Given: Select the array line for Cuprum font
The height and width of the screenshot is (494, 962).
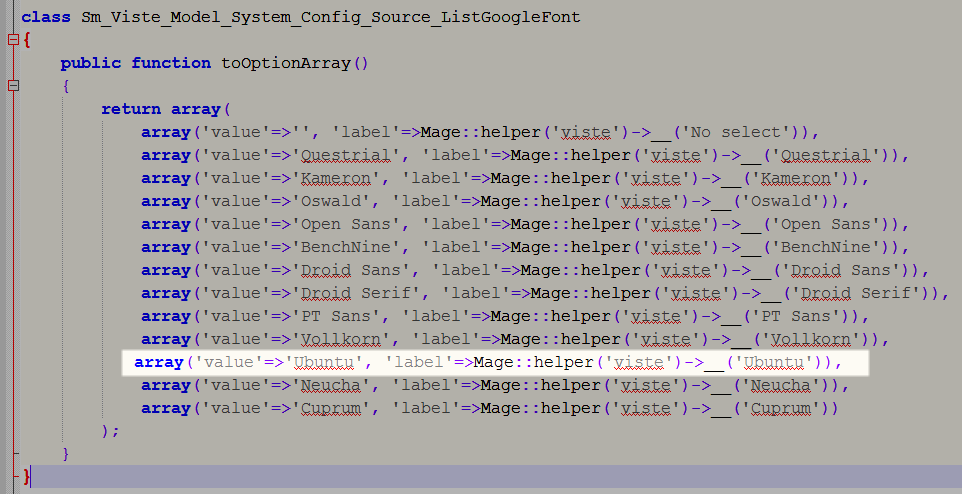Looking at the screenshot, I should tap(490, 409).
